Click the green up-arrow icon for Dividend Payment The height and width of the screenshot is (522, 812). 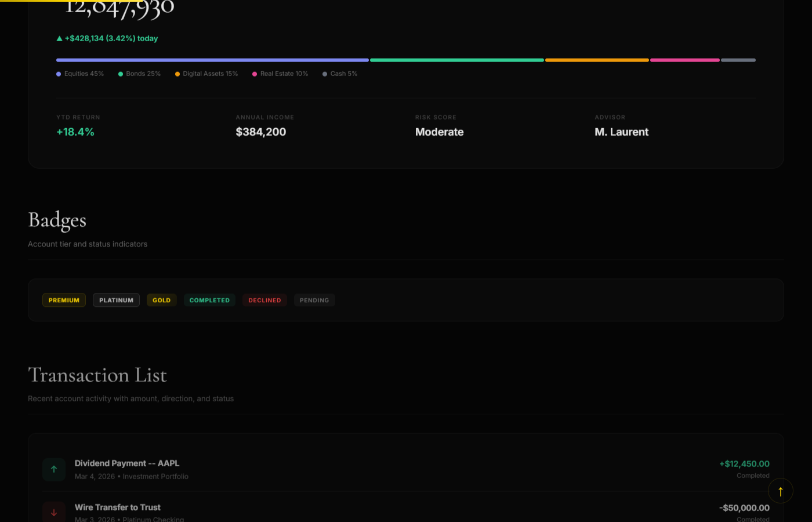pos(54,469)
